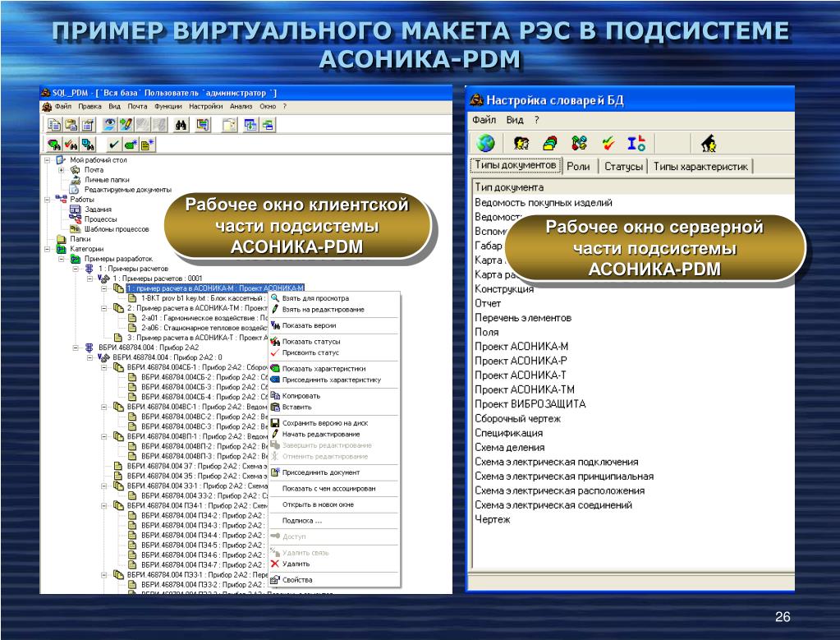Viewport: 840px width, 640px height.
Task: Collapse the Работы tree node
Action: pos(47,200)
